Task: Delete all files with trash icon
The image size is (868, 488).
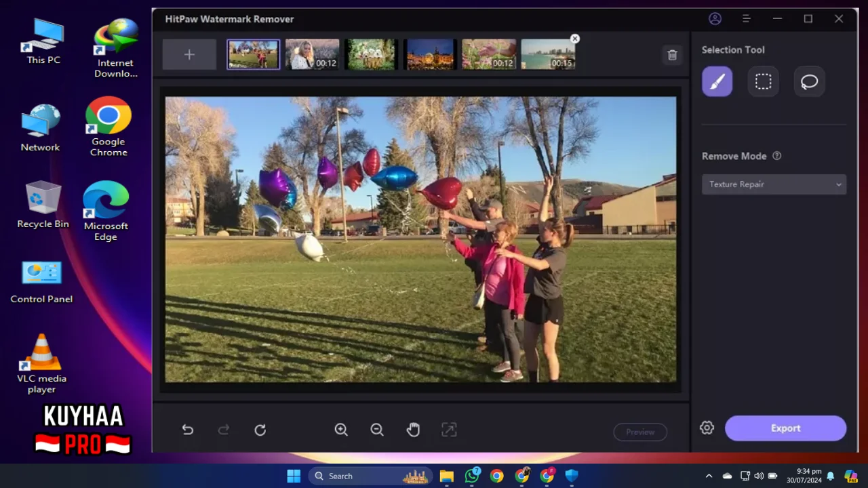Action: [672, 56]
